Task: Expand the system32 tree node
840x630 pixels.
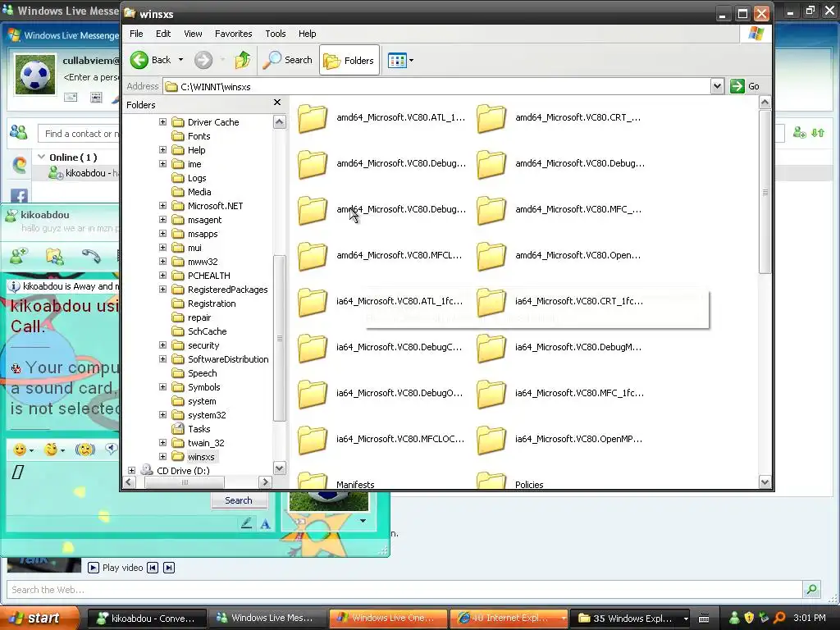Action: point(163,414)
